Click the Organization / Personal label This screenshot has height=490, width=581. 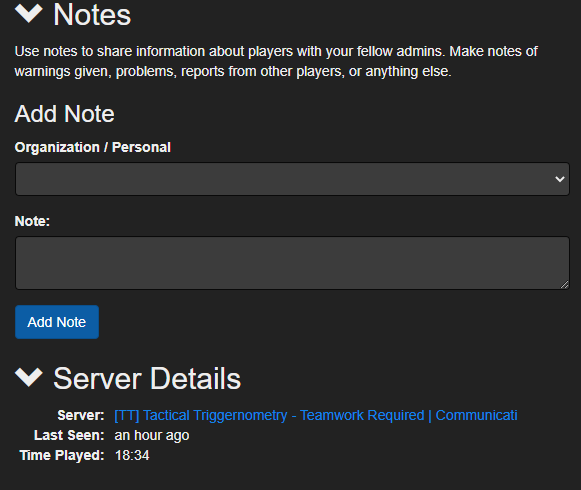[93, 147]
